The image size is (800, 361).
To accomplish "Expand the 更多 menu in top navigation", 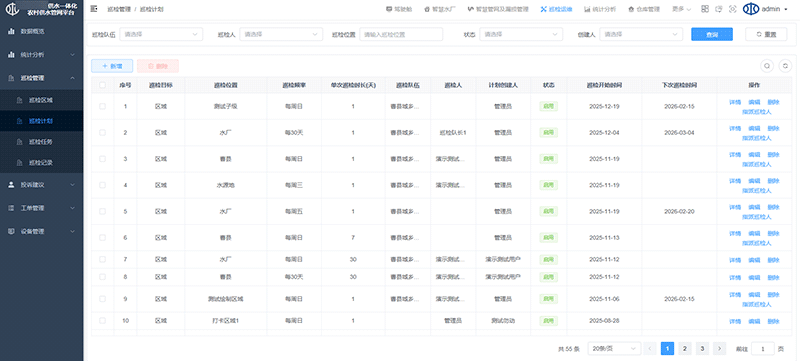I will (682, 9).
